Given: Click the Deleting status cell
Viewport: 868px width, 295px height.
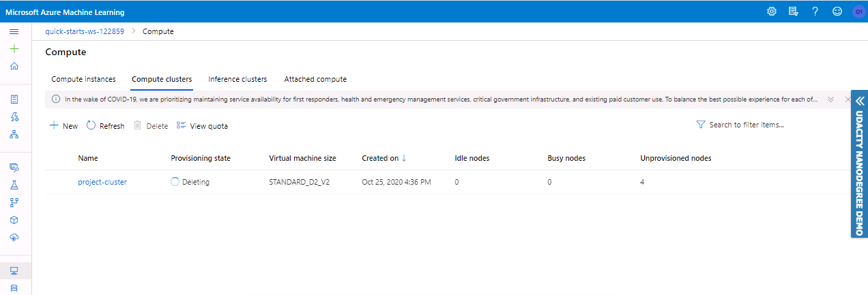Looking at the screenshot, I should coord(190,182).
